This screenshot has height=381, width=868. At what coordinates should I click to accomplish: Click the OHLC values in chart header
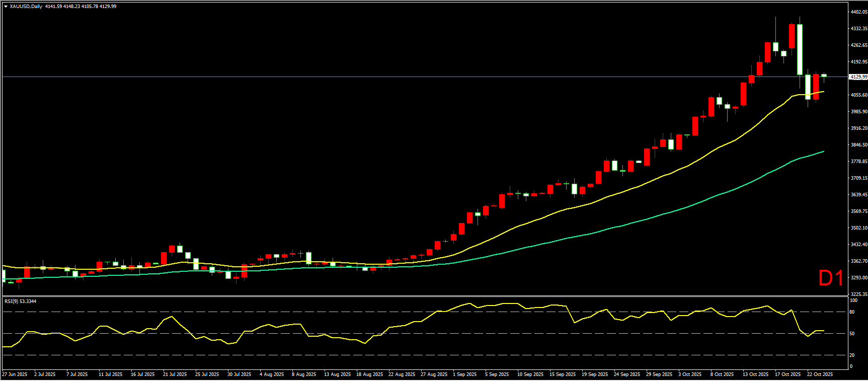(x=81, y=7)
